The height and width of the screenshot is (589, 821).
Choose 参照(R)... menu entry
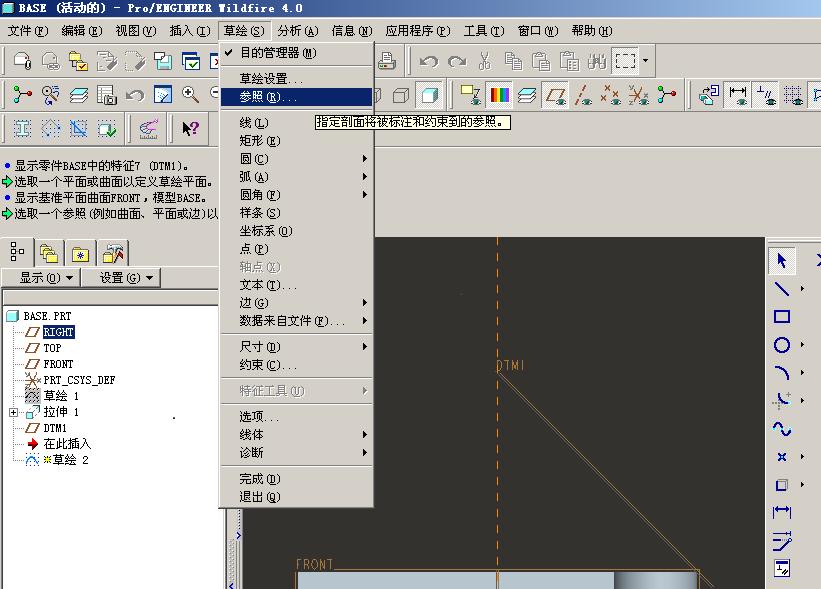click(297, 97)
